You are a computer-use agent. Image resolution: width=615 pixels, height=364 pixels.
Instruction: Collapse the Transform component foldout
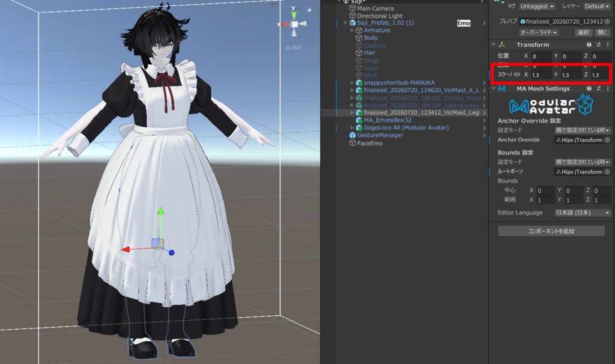[494, 44]
